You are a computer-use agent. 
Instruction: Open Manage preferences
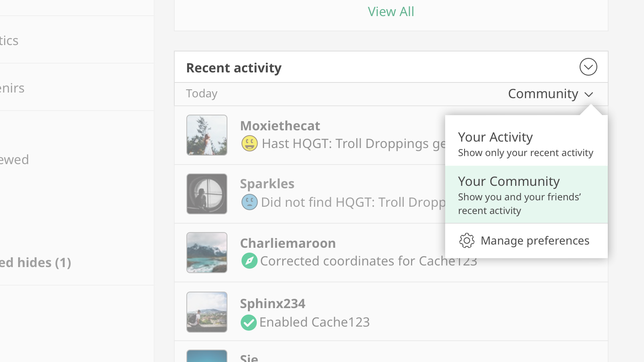pyautogui.click(x=535, y=241)
